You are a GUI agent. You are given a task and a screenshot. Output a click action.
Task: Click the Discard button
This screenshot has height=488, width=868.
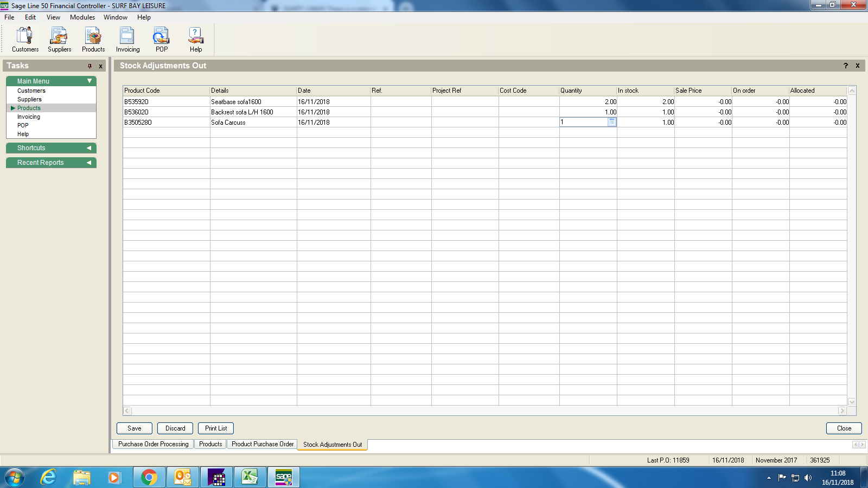pos(175,428)
